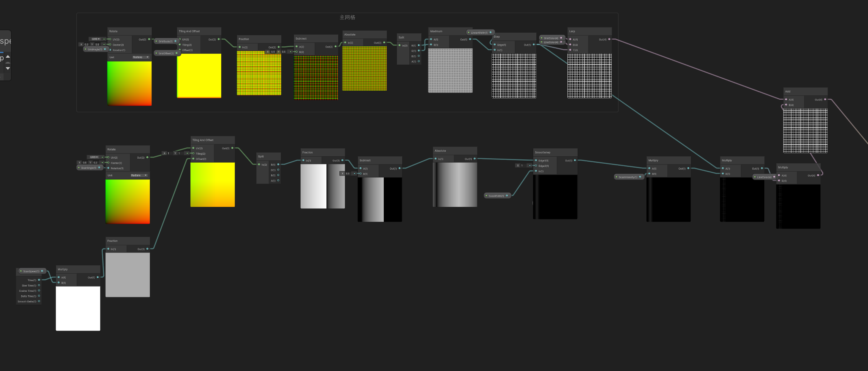Click the Out port of the Smoothstep node

tap(575, 160)
